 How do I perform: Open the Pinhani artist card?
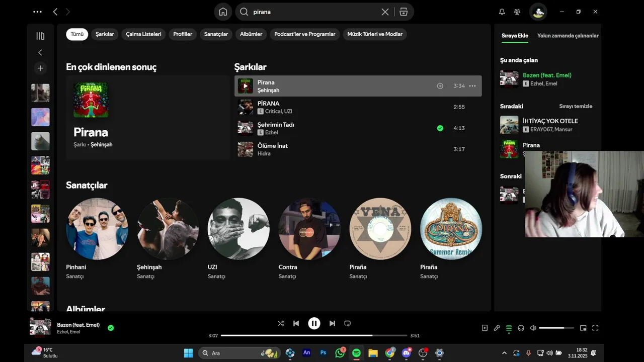pos(97,239)
